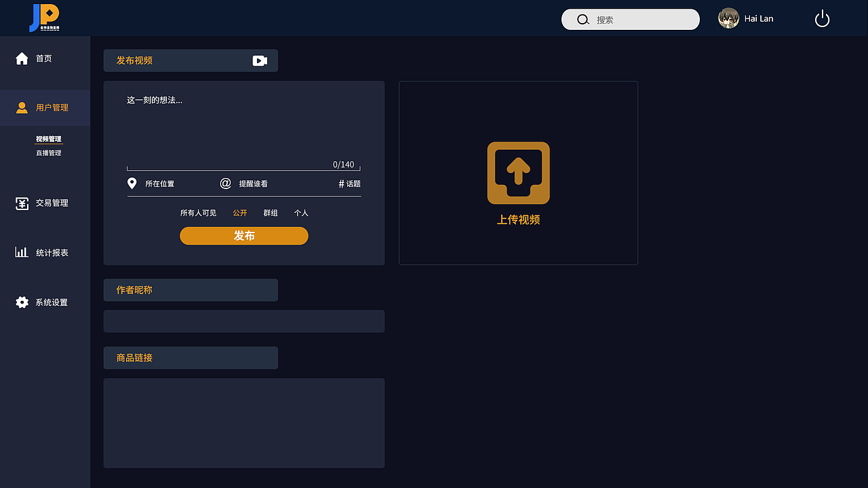
Task: Open 直播管理 under user management
Action: 48,152
